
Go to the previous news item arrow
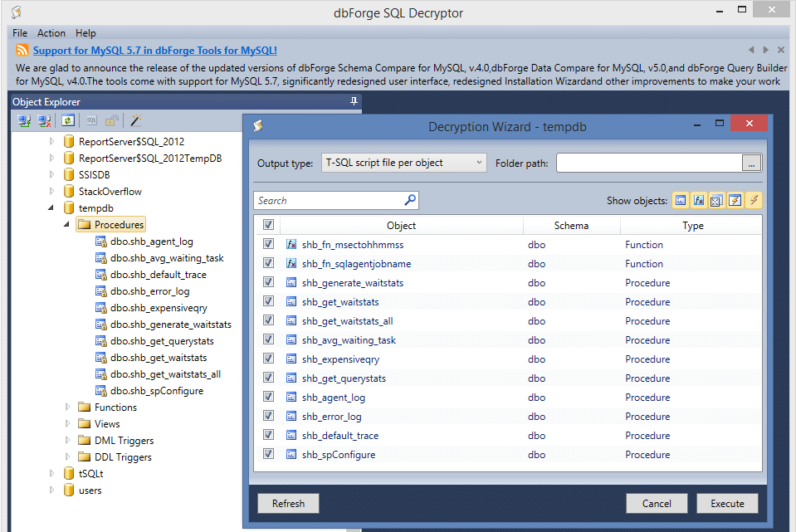tap(751, 50)
